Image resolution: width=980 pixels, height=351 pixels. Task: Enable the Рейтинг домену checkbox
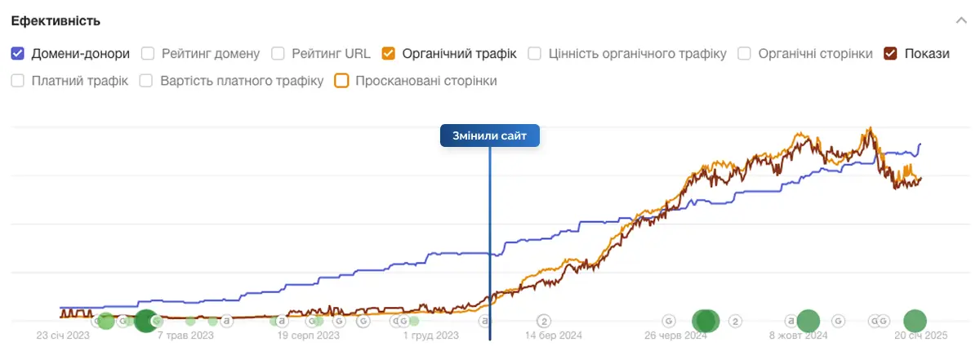[x=148, y=54]
